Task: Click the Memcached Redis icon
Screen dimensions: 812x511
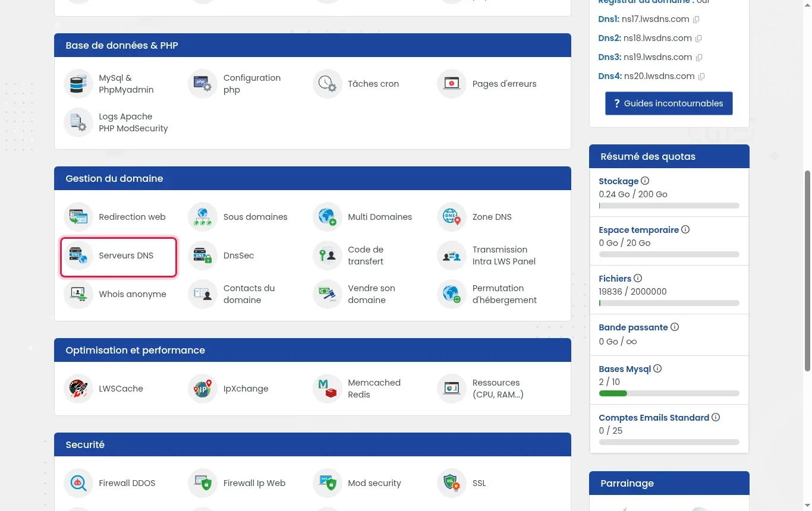Action: [x=328, y=389]
